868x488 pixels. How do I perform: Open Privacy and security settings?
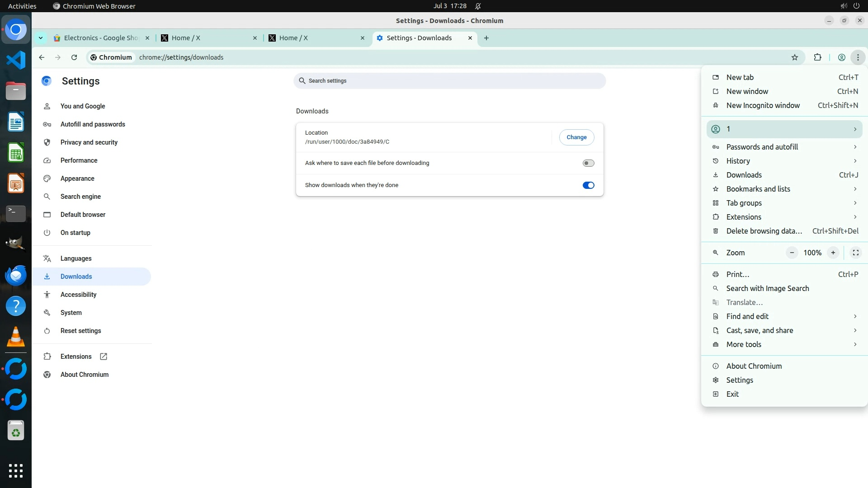click(89, 142)
